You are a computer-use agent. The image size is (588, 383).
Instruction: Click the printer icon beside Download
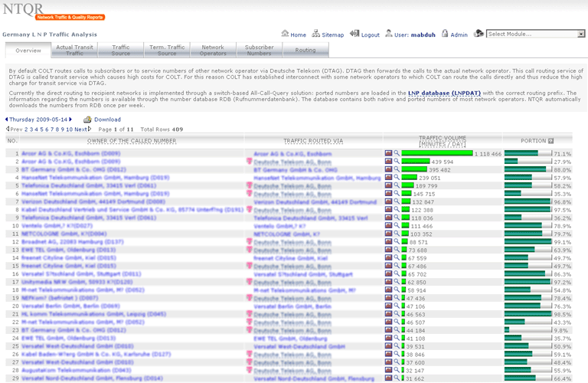click(x=87, y=119)
